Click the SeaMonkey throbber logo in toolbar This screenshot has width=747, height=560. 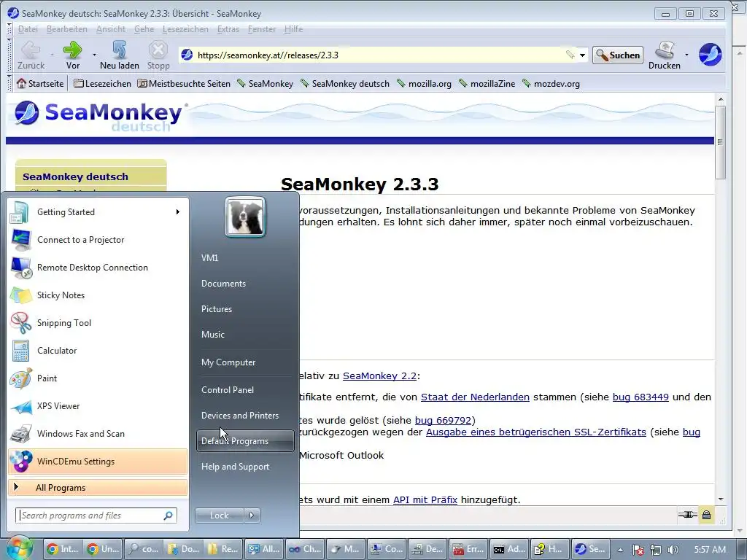coord(710,54)
